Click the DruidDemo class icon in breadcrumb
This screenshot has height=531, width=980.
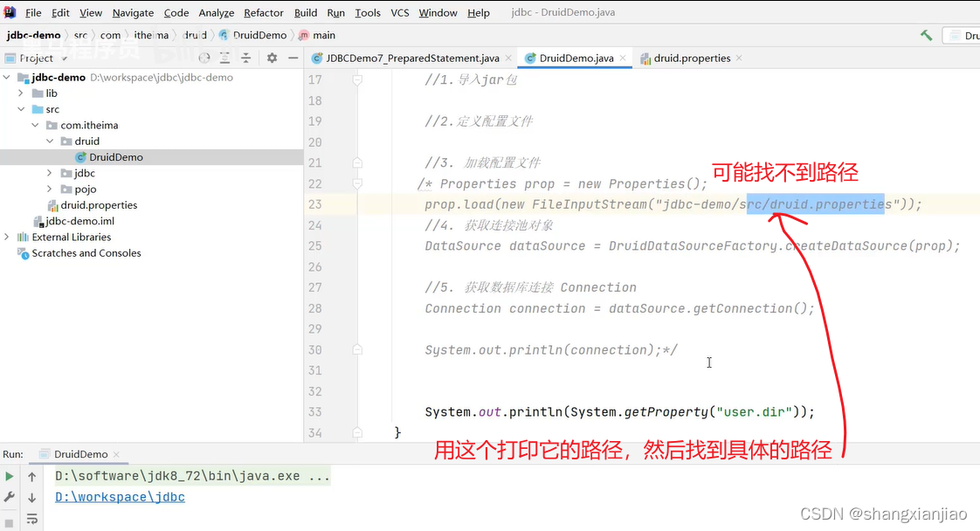pos(224,36)
